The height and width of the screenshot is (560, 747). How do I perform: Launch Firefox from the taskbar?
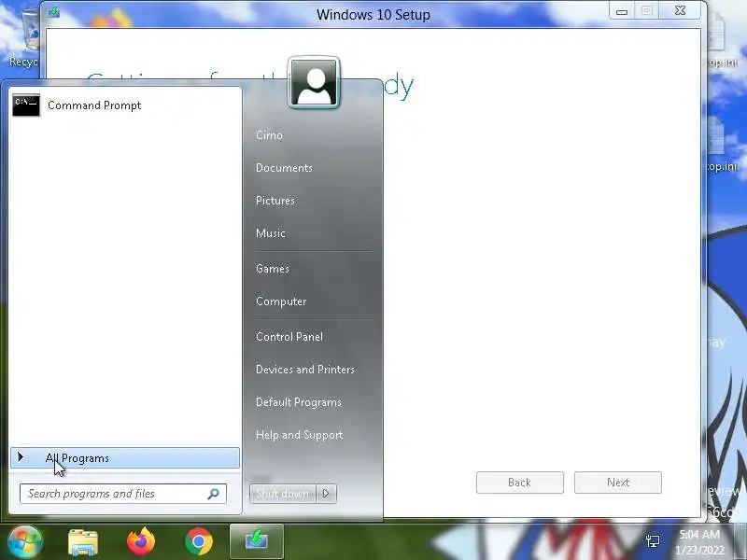coord(141,541)
